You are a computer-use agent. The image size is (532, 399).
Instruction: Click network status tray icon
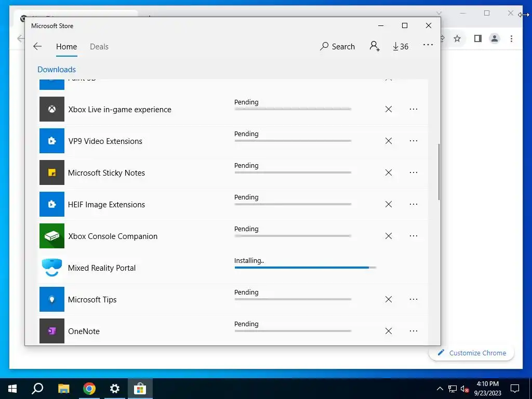pos(453,389)
